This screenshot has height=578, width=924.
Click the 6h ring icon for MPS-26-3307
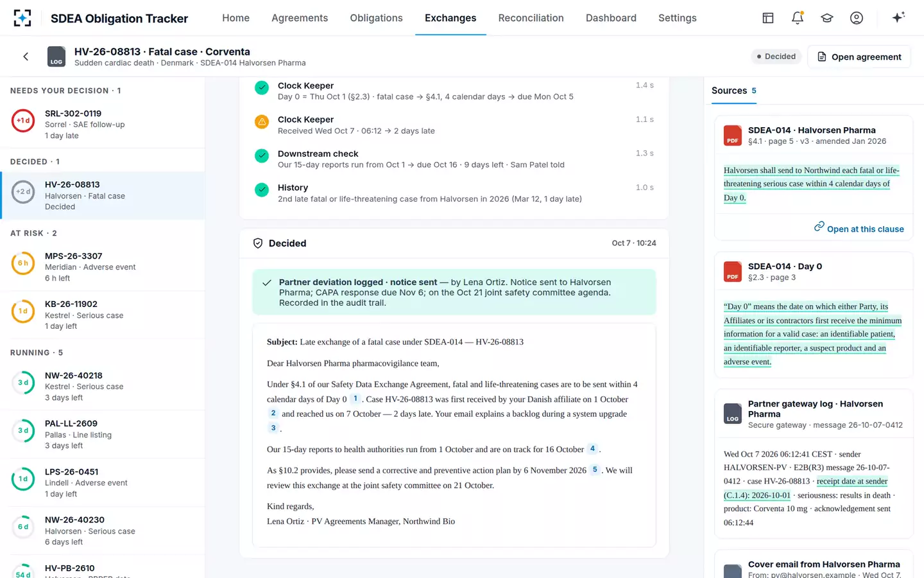(x=23, y=263)
